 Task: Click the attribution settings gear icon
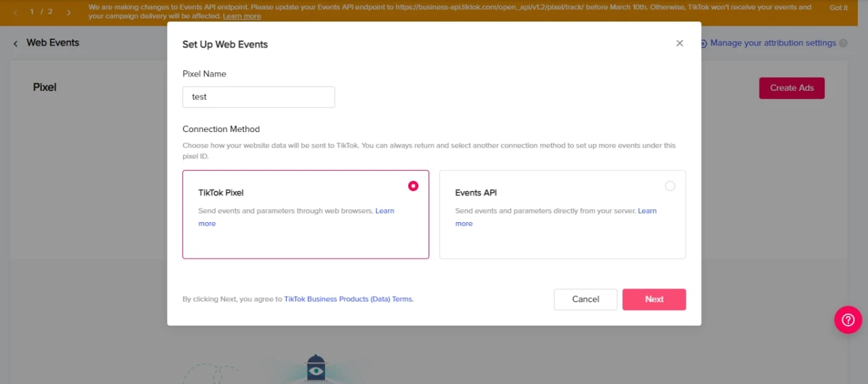tap(704, 43)
